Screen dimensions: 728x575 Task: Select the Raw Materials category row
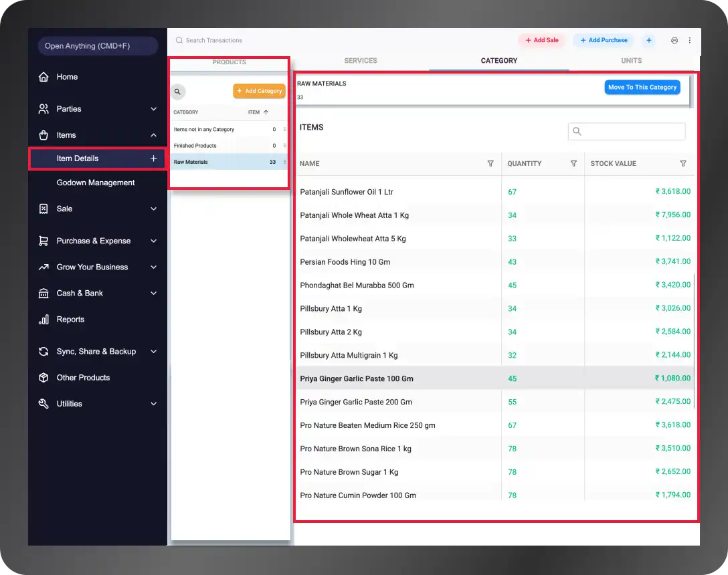(229, 162)
